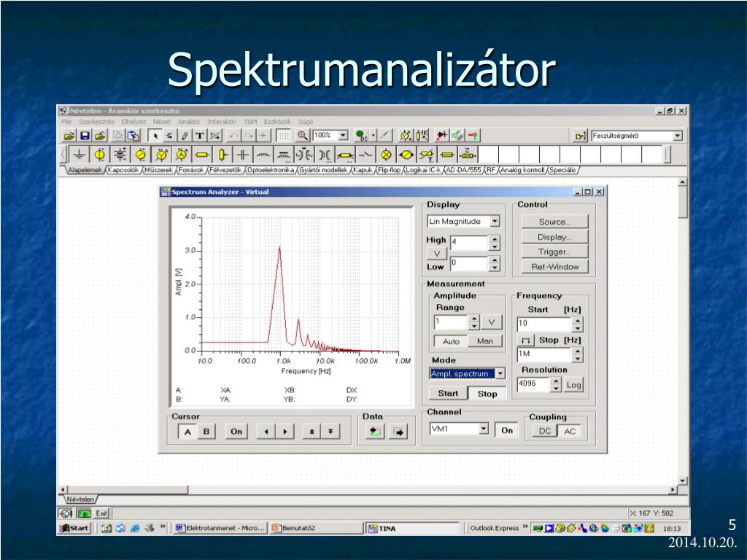Click the Stop measurement button

pos(487,393)
